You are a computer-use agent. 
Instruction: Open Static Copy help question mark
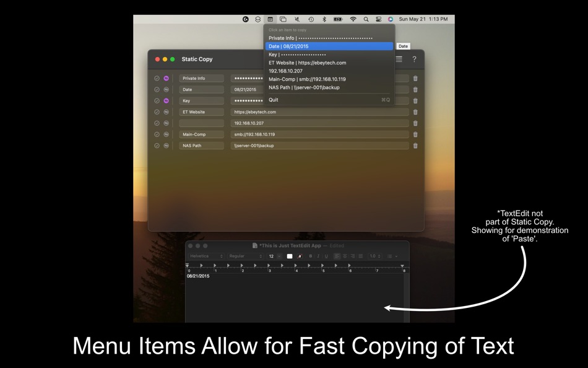click(414, 59)
